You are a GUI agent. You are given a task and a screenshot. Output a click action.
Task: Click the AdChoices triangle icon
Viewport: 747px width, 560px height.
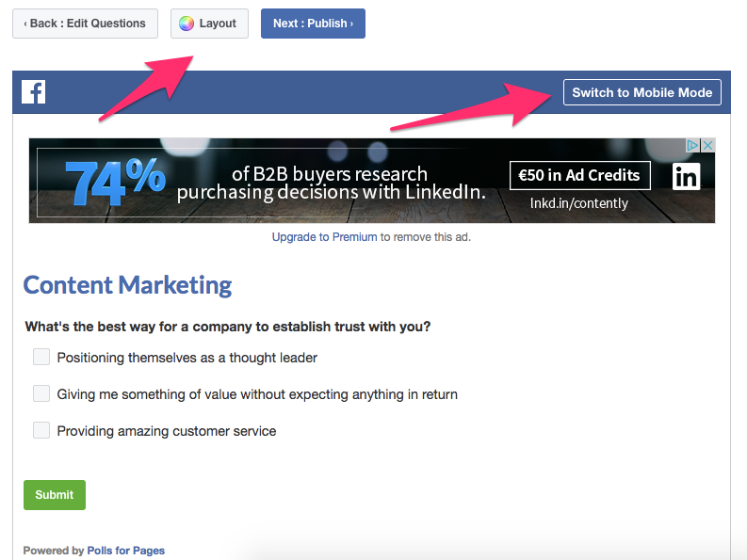(693, 145)
